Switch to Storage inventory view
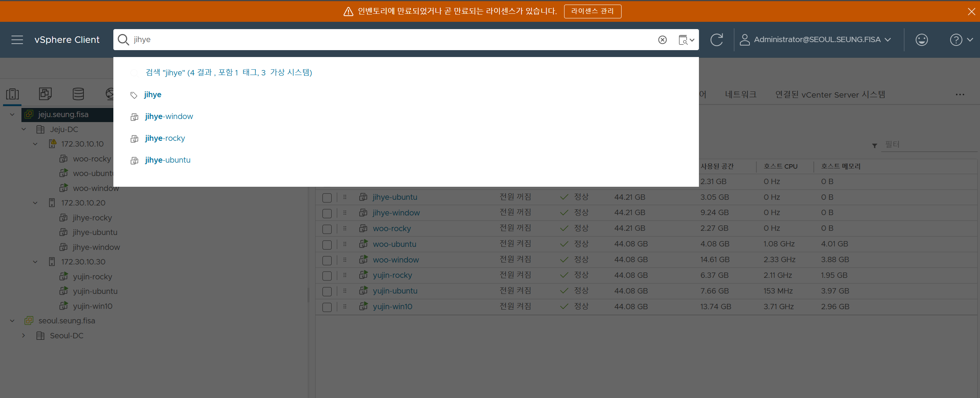Screen dimensions: 980x398 click(78, 94)
